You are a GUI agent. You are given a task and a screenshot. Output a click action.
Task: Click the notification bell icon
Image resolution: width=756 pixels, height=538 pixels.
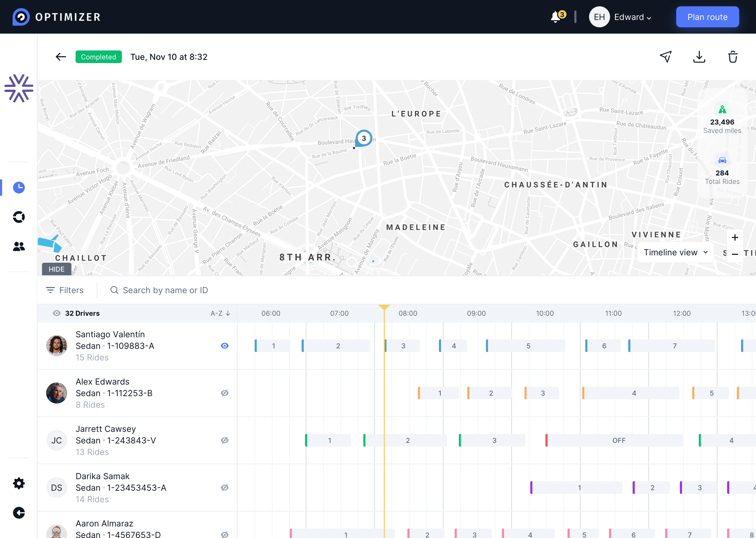[x=556, y=17]
